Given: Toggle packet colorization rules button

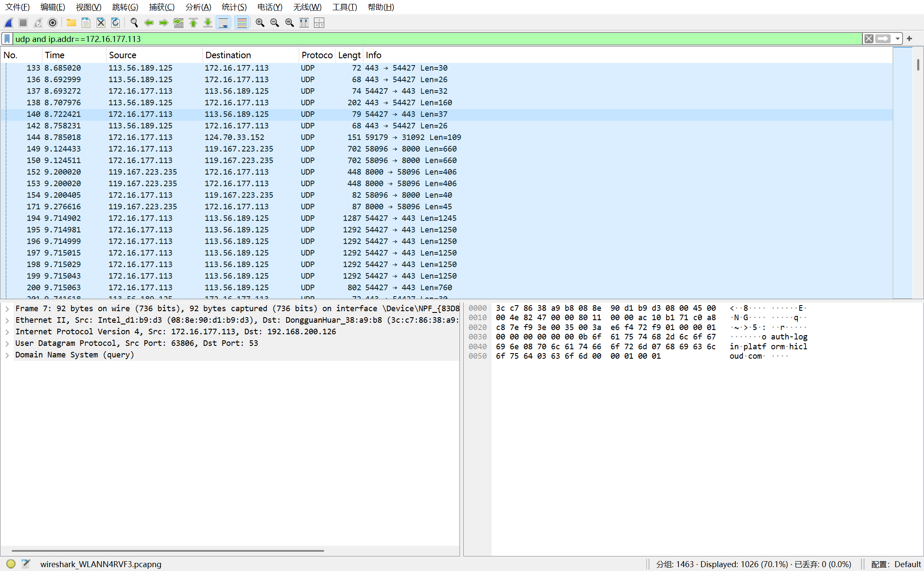Looking at the screenshot, I should pyautogui.click(x=242, y=23).
